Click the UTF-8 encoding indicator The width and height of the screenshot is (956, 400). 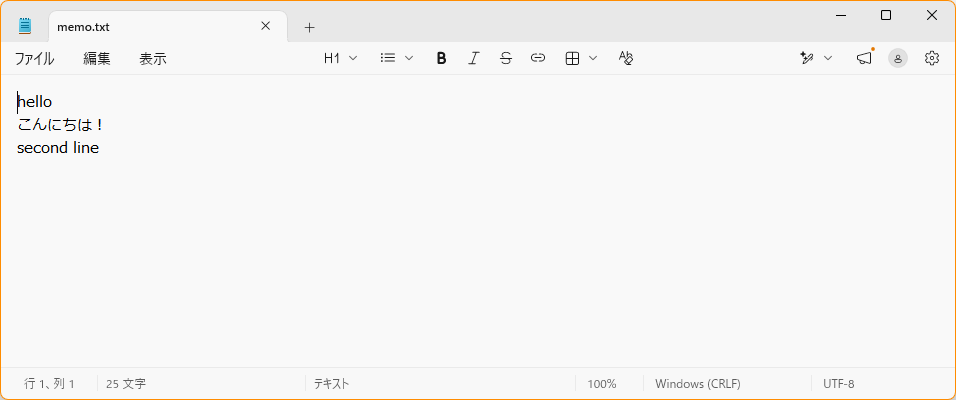[839, 384]
